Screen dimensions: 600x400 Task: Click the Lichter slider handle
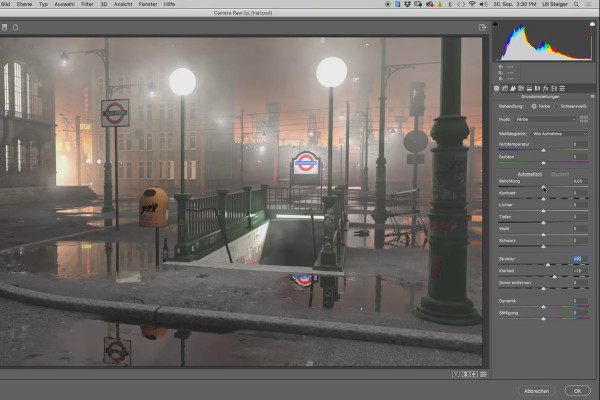[x=543, y=211]
